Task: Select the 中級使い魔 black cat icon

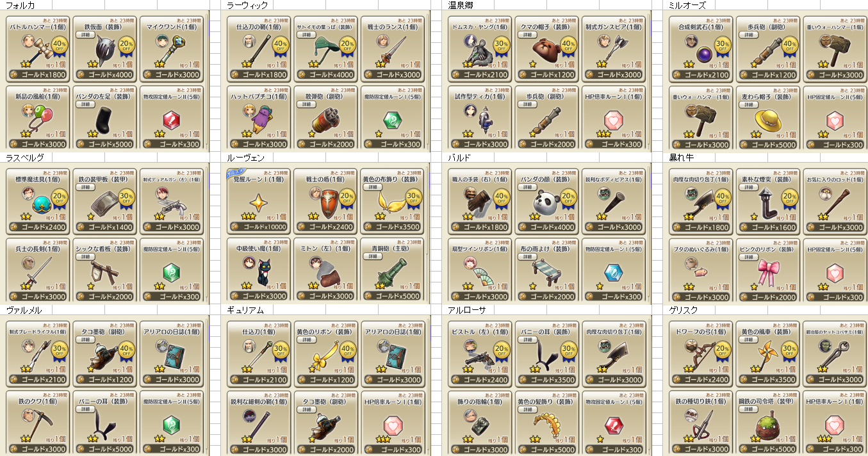Action: (263, 272)
